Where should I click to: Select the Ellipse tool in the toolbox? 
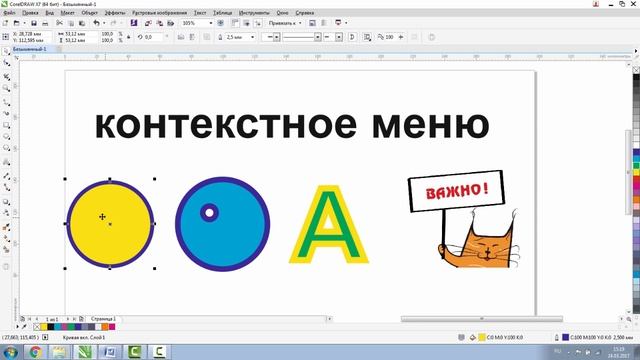click(6, 137)
